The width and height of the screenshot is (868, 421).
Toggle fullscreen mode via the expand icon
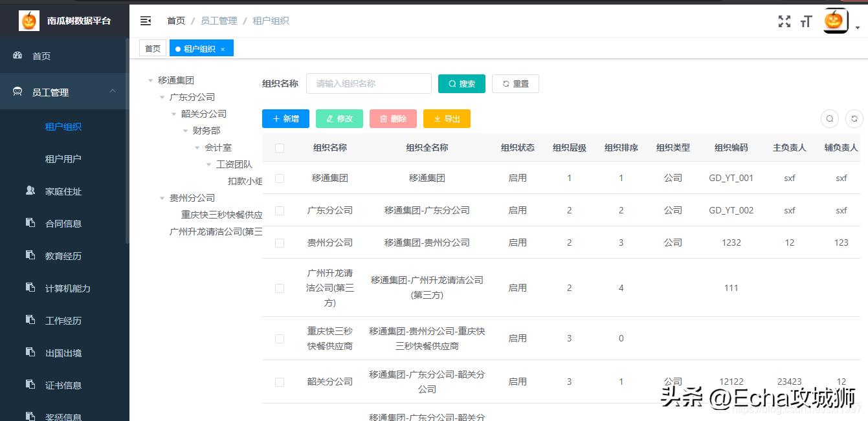pos(784,21)
